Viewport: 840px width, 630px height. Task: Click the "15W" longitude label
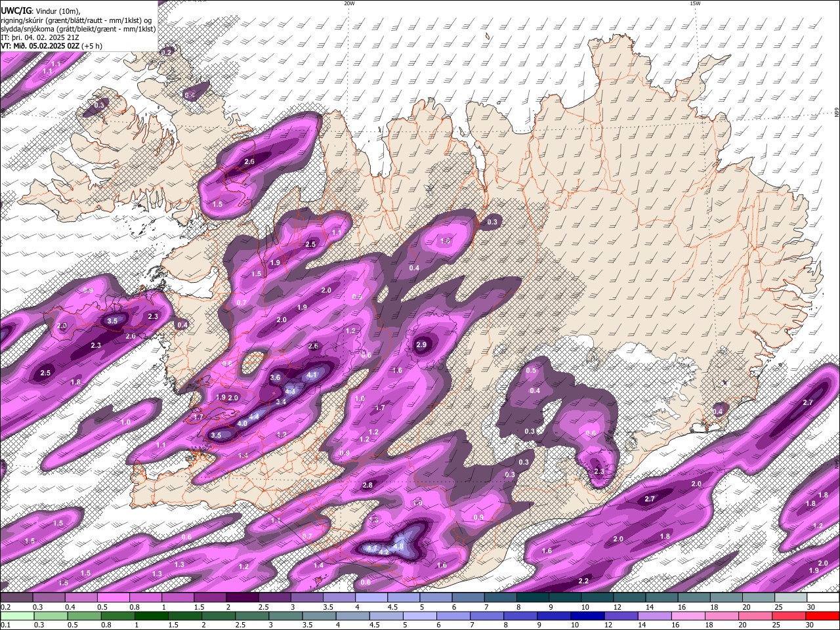click(x=695, y=3)
